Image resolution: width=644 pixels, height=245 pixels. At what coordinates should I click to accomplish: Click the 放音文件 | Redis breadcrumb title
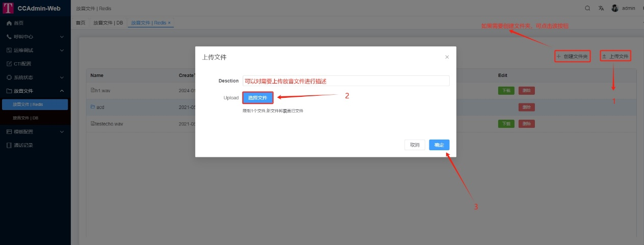point(93,8)
